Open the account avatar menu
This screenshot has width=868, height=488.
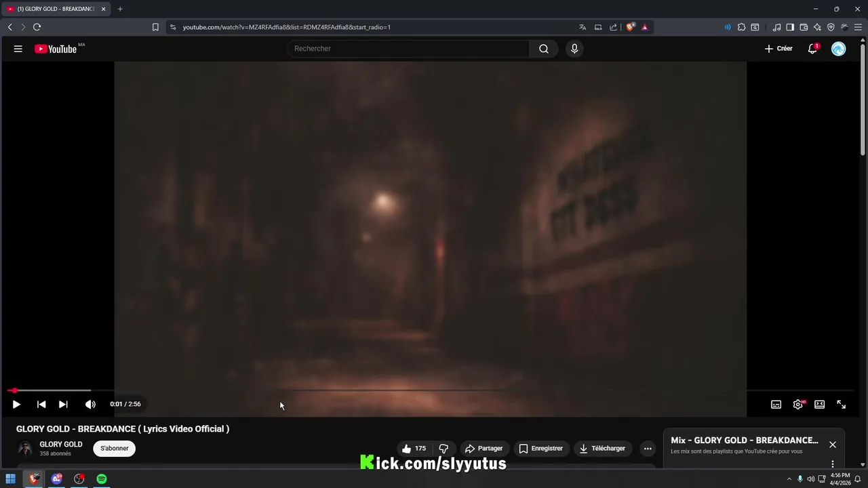[839, 49]
